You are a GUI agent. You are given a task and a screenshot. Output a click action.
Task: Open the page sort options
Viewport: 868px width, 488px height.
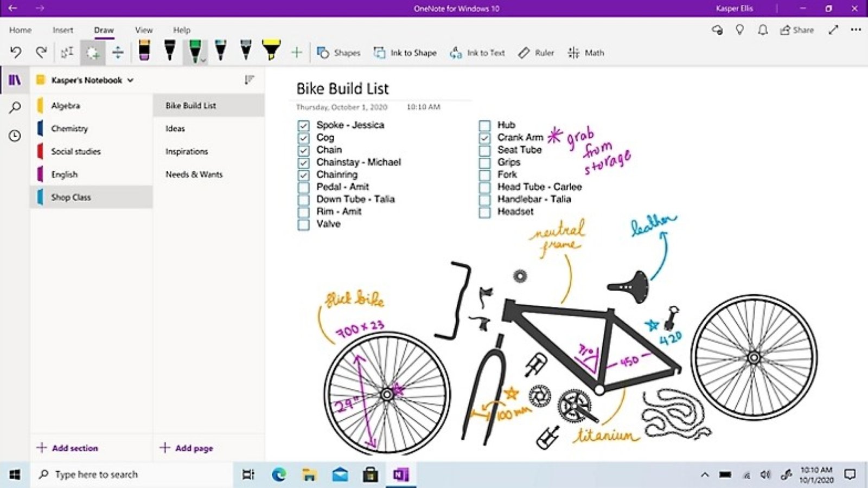pos(250,80)
